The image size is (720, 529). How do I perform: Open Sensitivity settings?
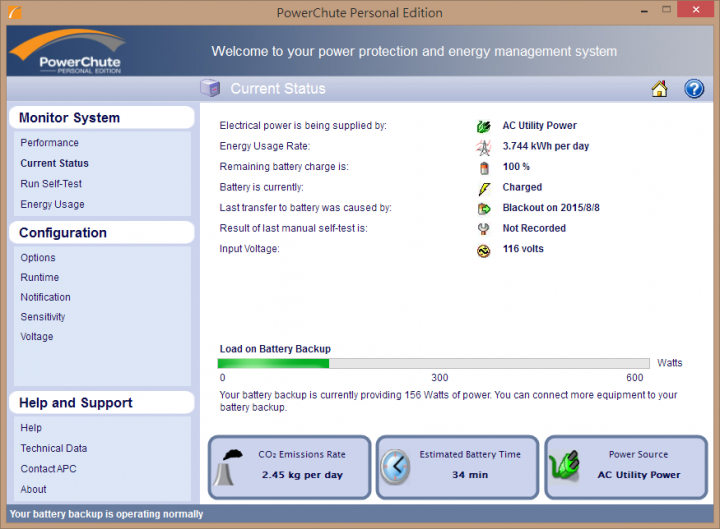(x=43, y=317)
